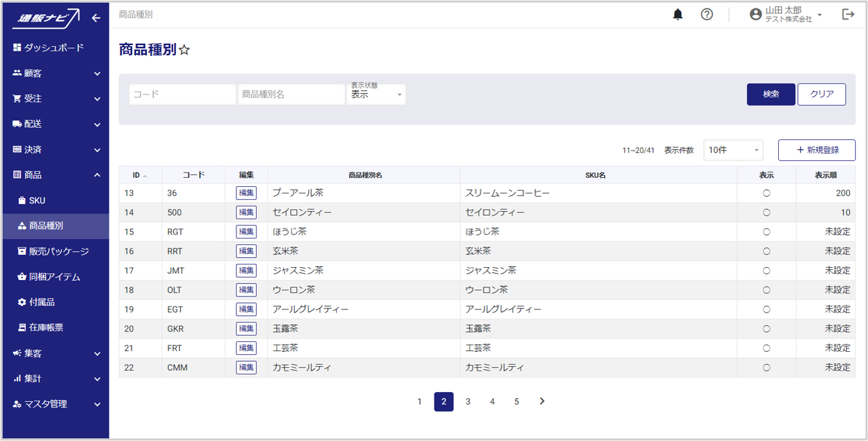Go to next page with chevron arrow
This screenshot has height=441, width=868.
tap(542, 401)
